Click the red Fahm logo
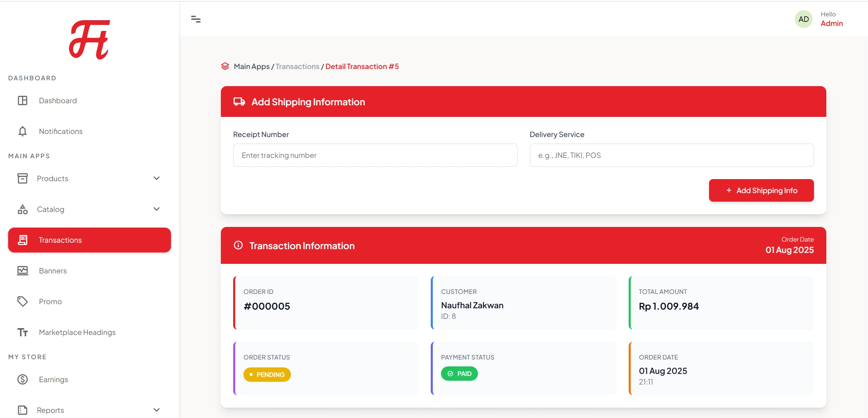This screenshot has width=868, height=418. (90, 39)
